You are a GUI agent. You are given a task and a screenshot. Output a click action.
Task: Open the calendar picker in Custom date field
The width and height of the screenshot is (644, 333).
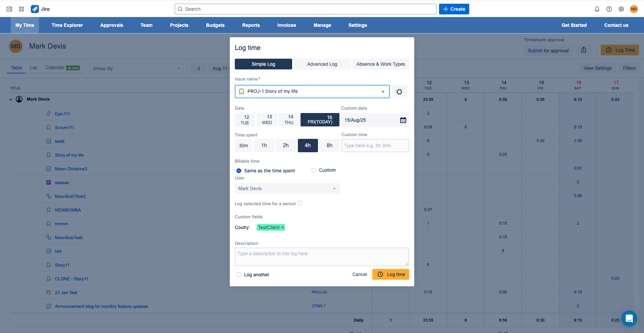pyautogui.click(x=403, y=120)
